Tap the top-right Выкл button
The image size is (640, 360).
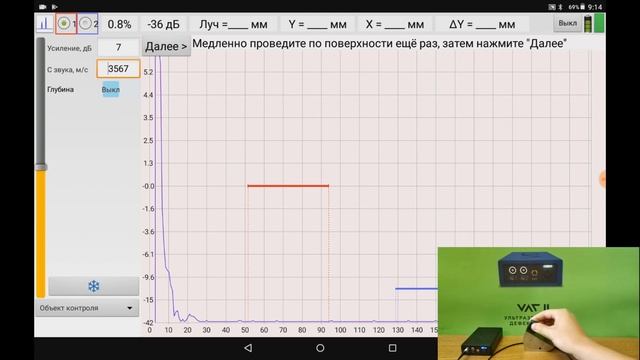(x=567, y=23)
